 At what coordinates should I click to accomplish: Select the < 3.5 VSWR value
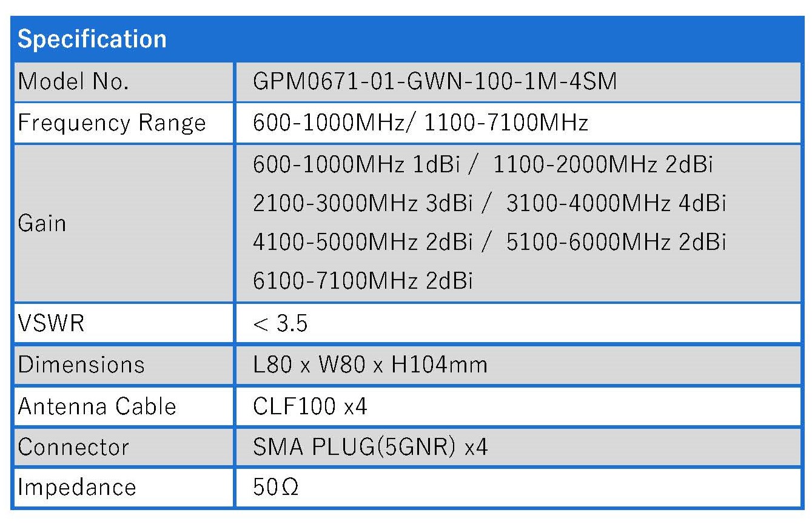pyautogui.click(x=280, y=323)
